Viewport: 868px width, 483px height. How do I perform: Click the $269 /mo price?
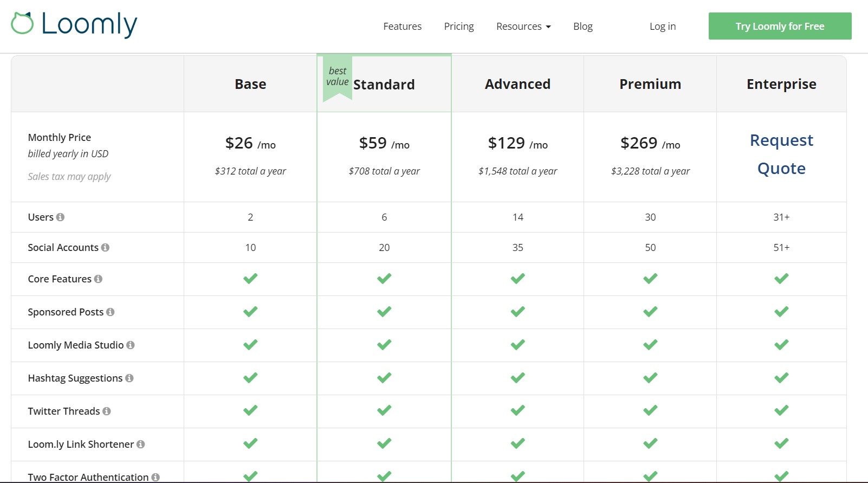pos(650,143)
